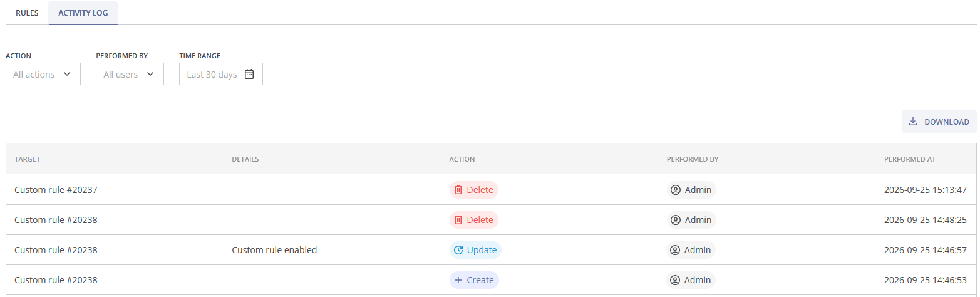Screen dimensions: 980x297
Task: Click the timestamp 2026-09-25 14:46:57
Action: [x=926, y=250]
